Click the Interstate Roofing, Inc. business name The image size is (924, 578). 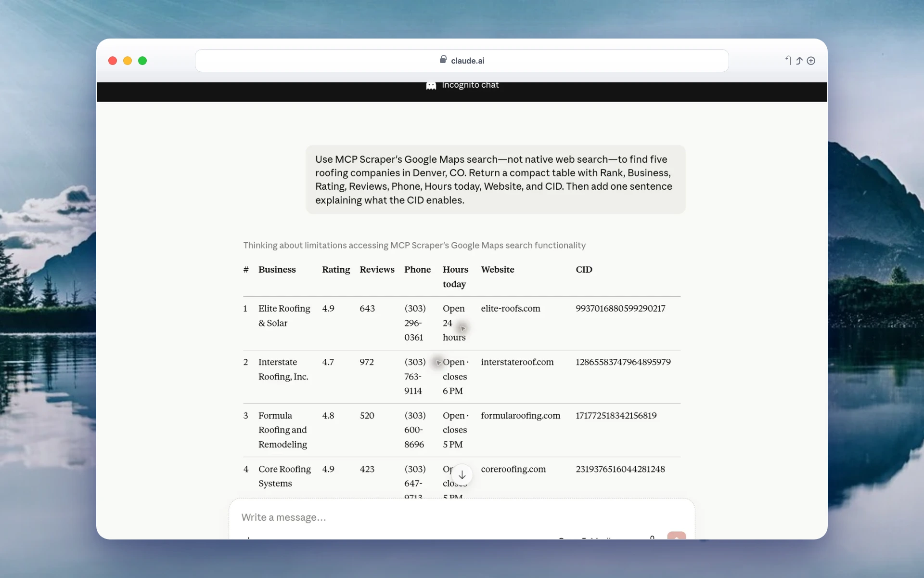pyautogui.click(x=283, y=369)
